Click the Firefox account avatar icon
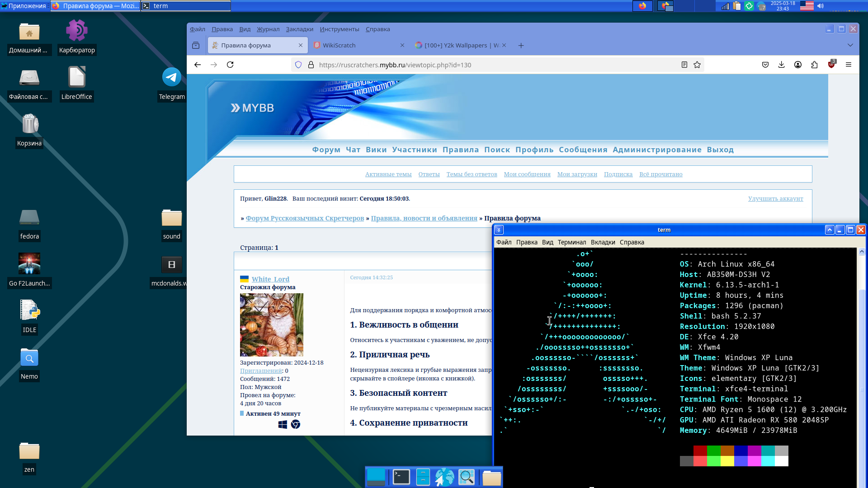Screen dimensions: 868x488 (798, 65)
